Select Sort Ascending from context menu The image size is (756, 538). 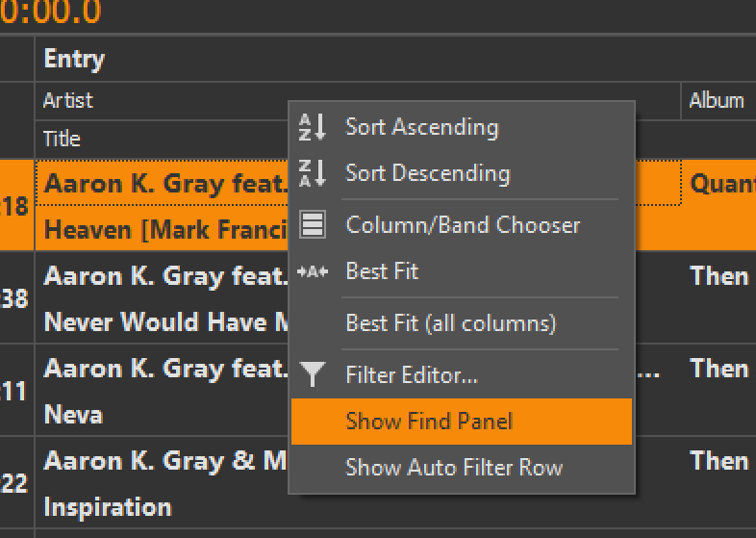(421, 127)
